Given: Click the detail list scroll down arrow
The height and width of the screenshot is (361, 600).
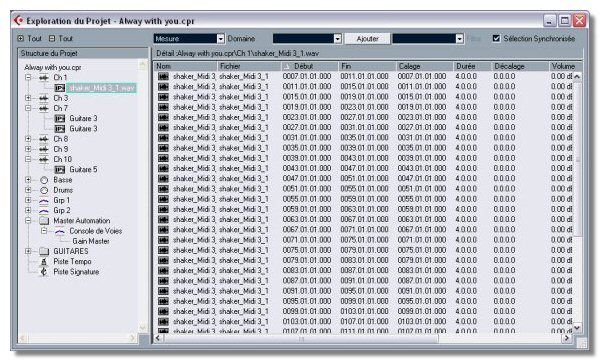Looking at the screenshot, I should point(577,328).
